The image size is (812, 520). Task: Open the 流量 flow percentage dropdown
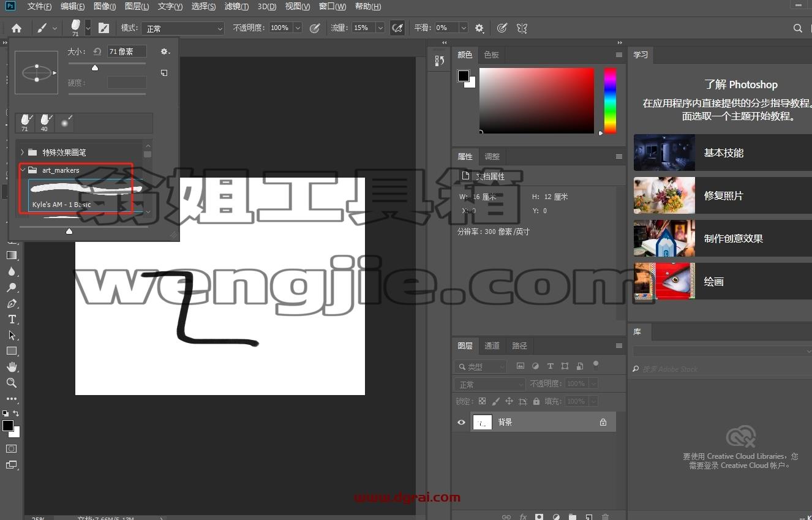380,28
